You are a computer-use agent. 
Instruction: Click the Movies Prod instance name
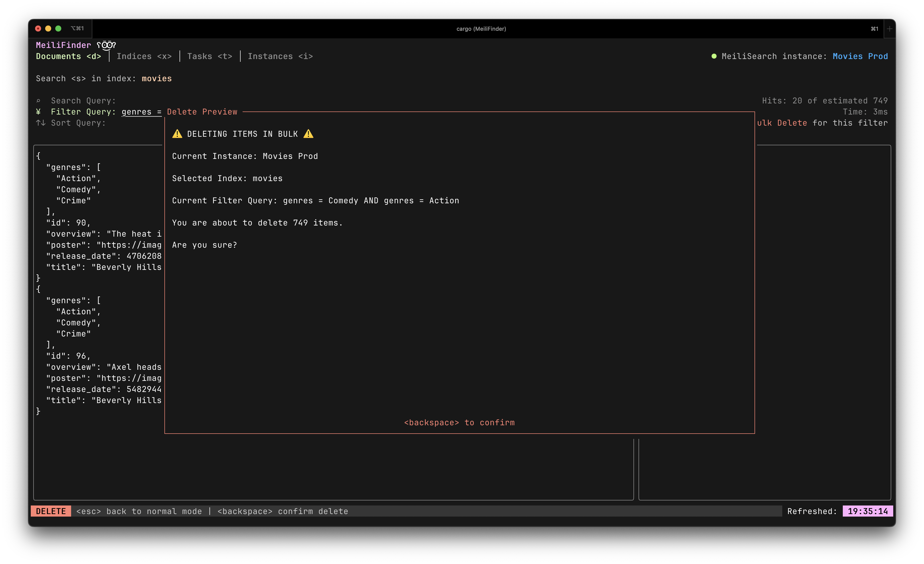click(860, 56)
